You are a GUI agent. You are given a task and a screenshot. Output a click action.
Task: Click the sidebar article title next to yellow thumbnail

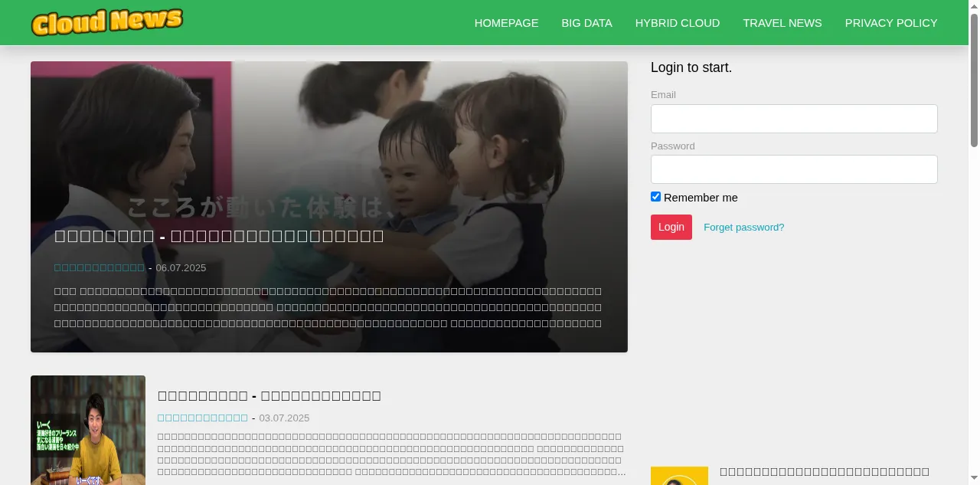[x=825, y=472]
